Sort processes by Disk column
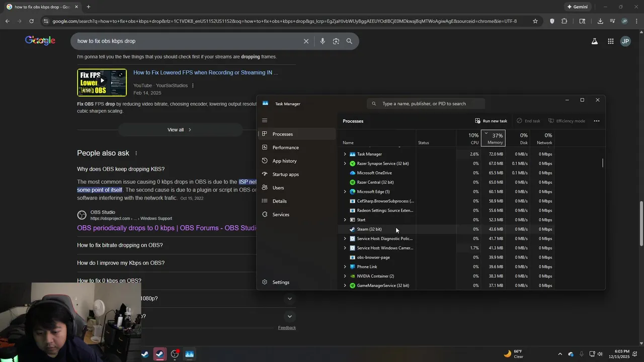Image resolution: width=644 pixels, height=362 pixels. (x=518, y=138)
